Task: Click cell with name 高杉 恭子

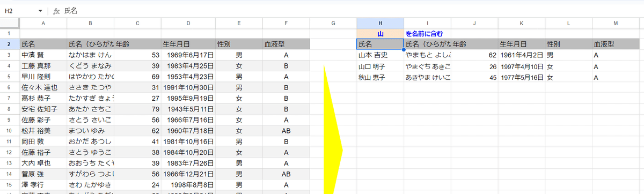Action: (x=43, y=99)
